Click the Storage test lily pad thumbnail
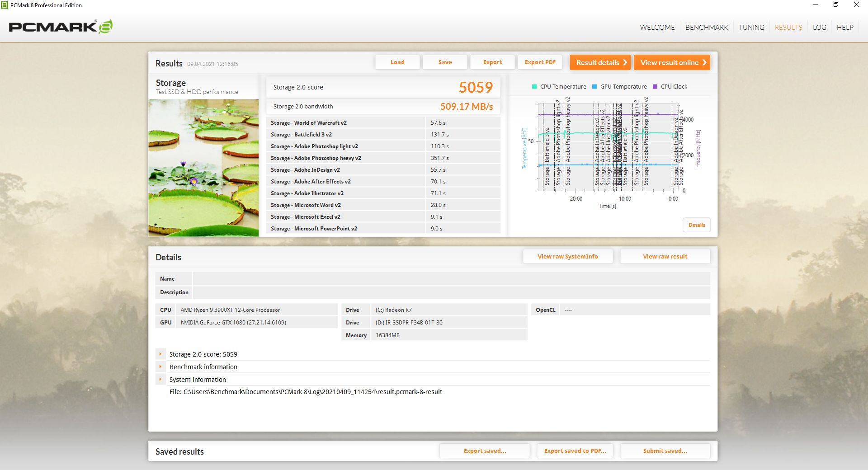Viewport: 868px width, 470px height. (x=203, y=168)
